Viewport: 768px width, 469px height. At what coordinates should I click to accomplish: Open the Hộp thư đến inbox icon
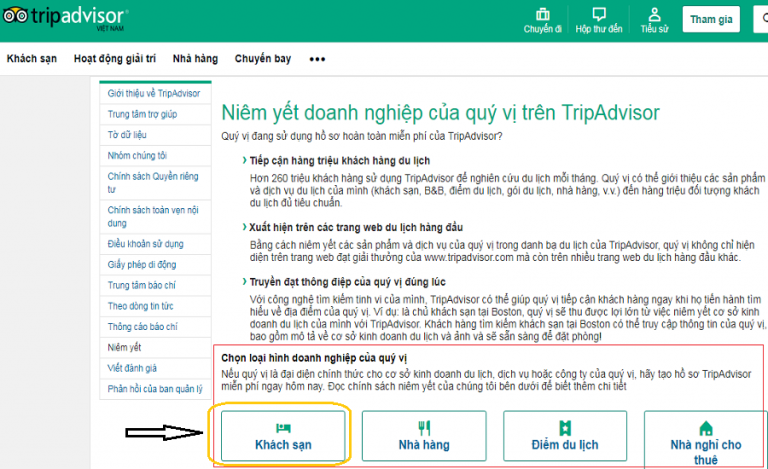pyautogui.click(x=599, y=14)
